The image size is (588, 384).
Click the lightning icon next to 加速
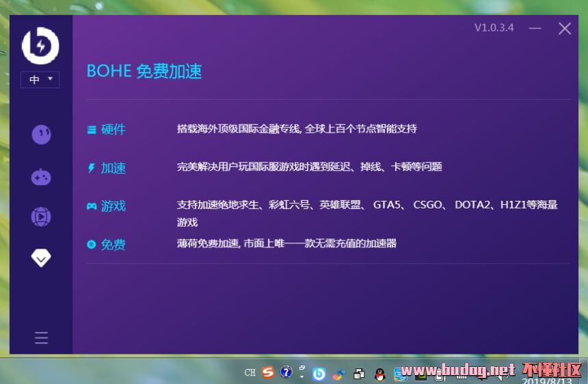click(x=92, y=168)
